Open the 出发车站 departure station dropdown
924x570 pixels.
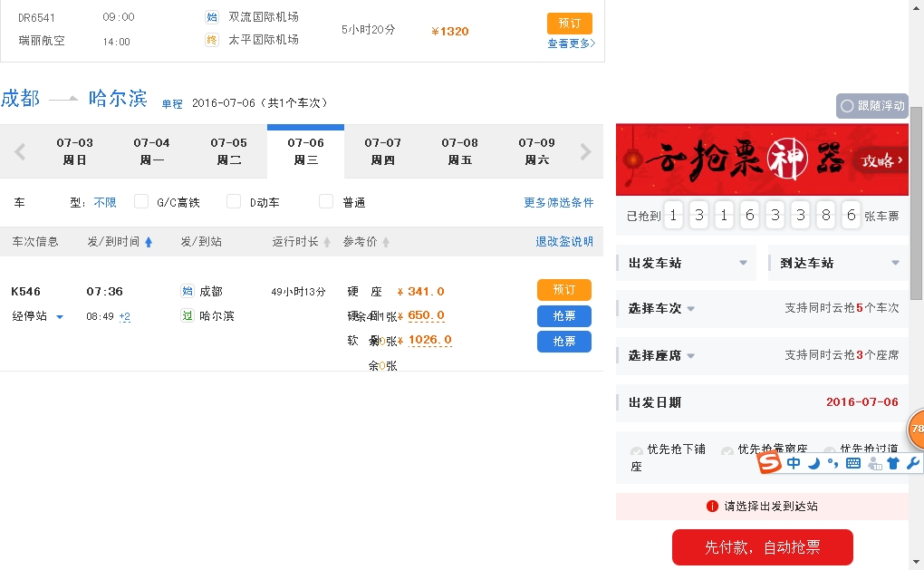point(688,263)
